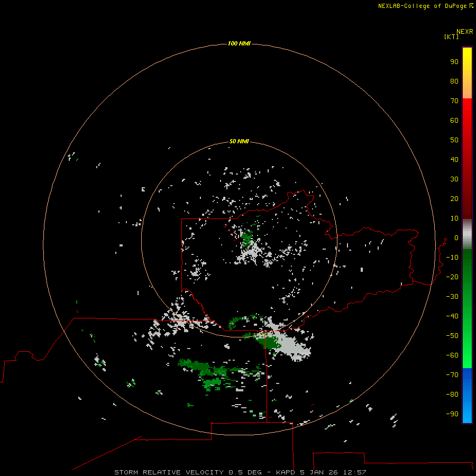Click the NEXR label above color scale
The image size is (476, 476).
pyautogui.click(x=465, y=32)
